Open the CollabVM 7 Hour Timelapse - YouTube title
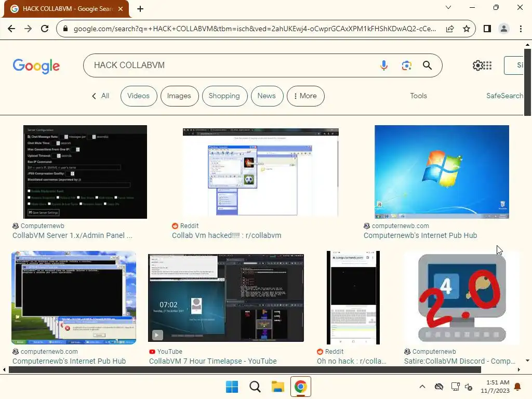Viewport: 532px width, 399px height. pyautogui.click(x=212, y=361)
